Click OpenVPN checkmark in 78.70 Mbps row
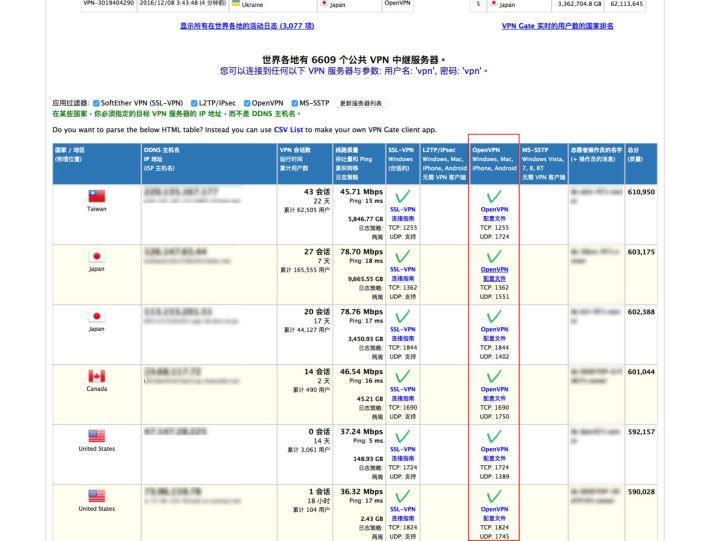Screen dimensions: 710x541 [x=494, y=256]
